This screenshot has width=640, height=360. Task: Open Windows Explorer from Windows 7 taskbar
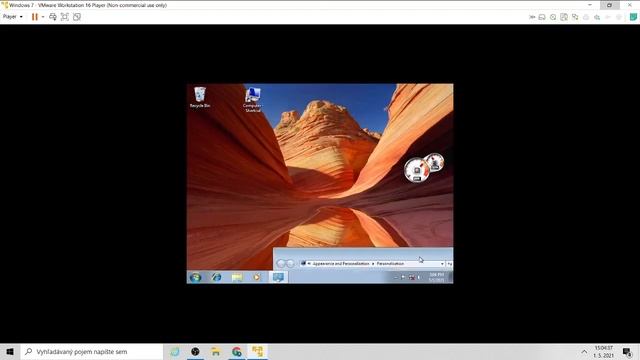click(x=237, y=278)
